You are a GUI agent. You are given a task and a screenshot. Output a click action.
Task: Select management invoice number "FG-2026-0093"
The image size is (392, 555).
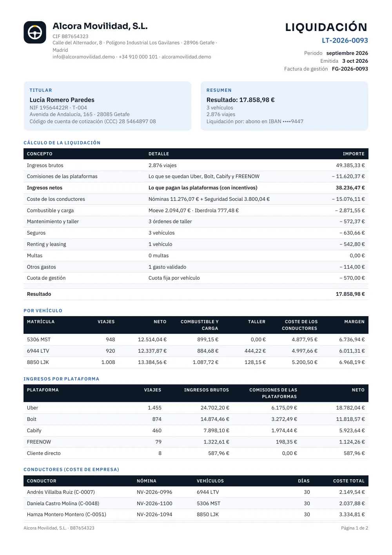(x=350, y=69)
